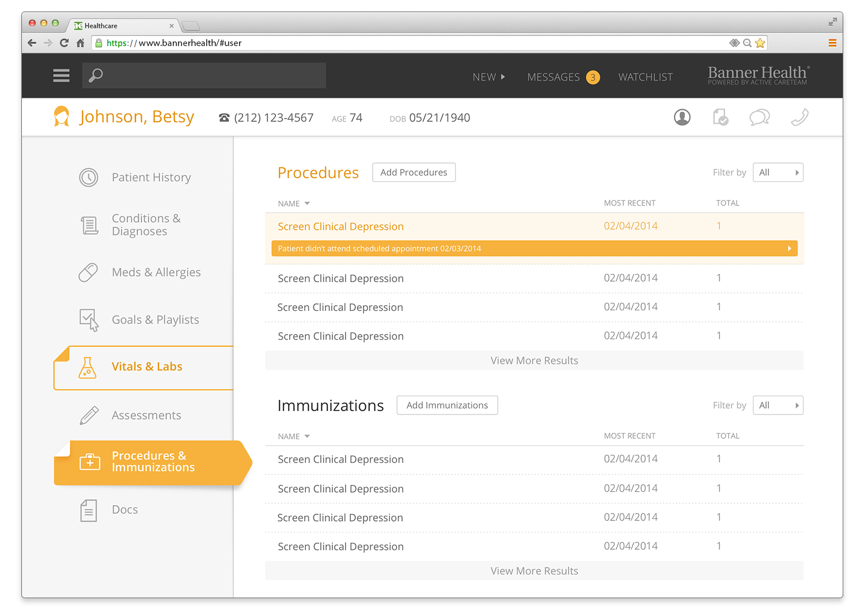Viewport: 864px width, 616px height.
Task: Open Goals & Playlists
Action: click(156, 320)
